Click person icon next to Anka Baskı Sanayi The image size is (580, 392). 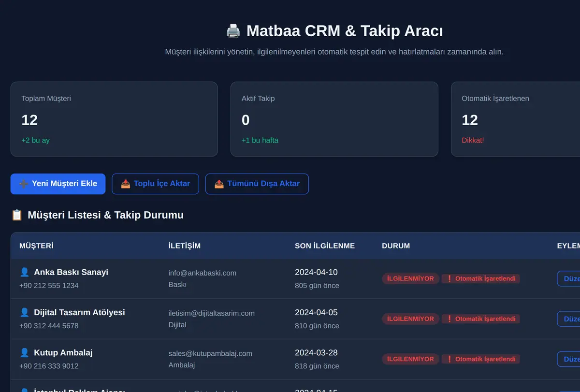coord(24,272)
